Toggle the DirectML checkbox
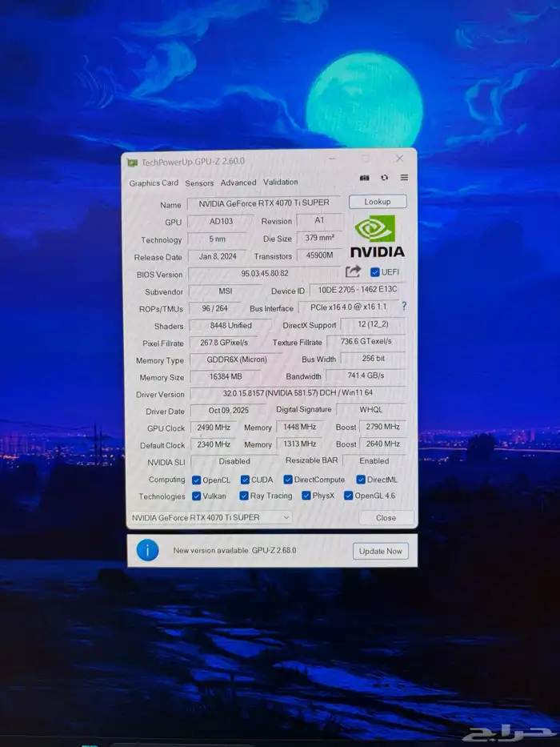This screenshot has height=747, width=560. (361, 480)
